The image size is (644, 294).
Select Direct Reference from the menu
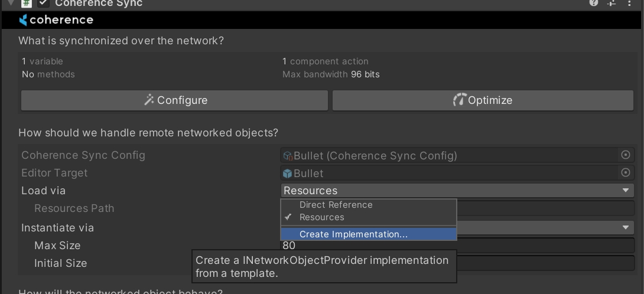[336, 205]
